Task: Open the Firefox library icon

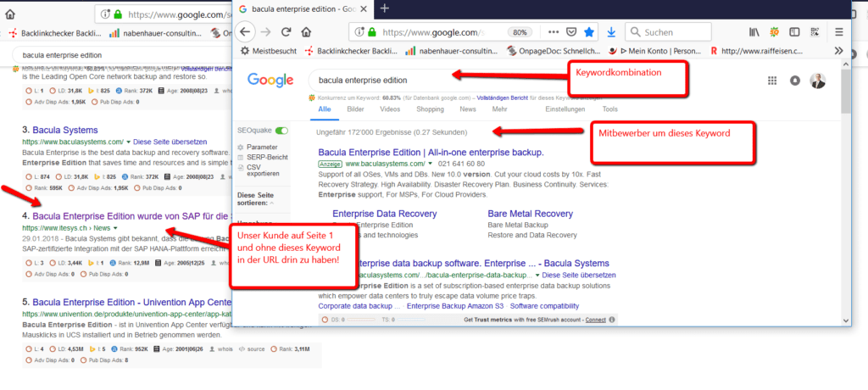Action: pos(753,32)
